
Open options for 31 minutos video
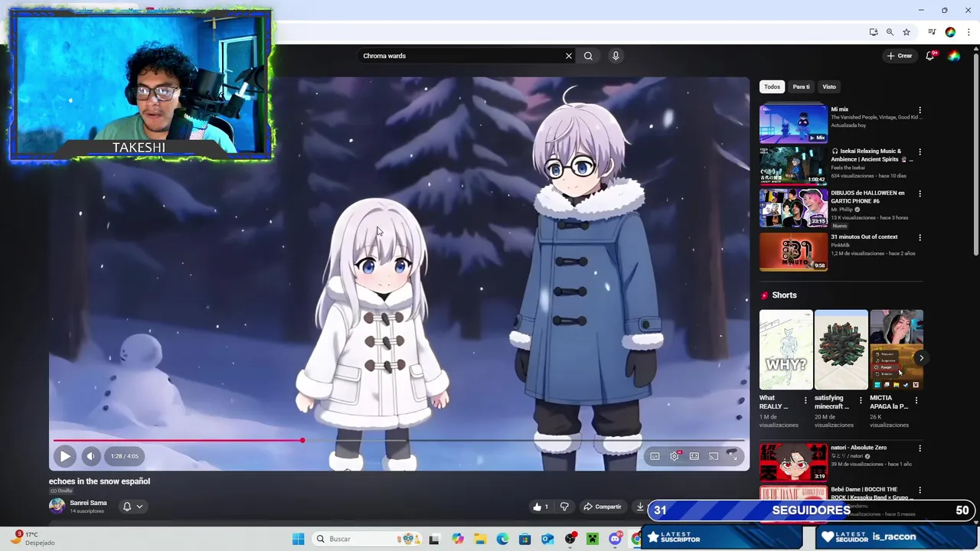[x=920, y=238]
